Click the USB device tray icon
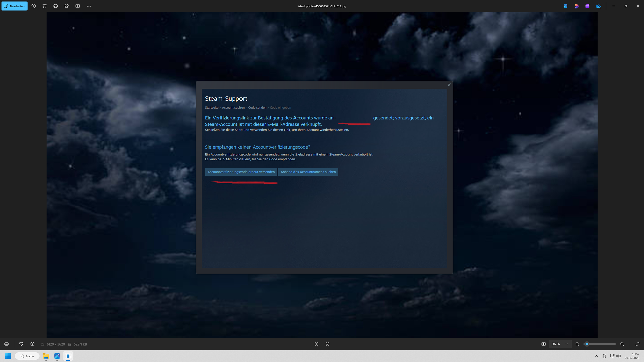Image resolution: width=644 pixels, height=362 pixels. pyautogui.click(x=604, y=356)
